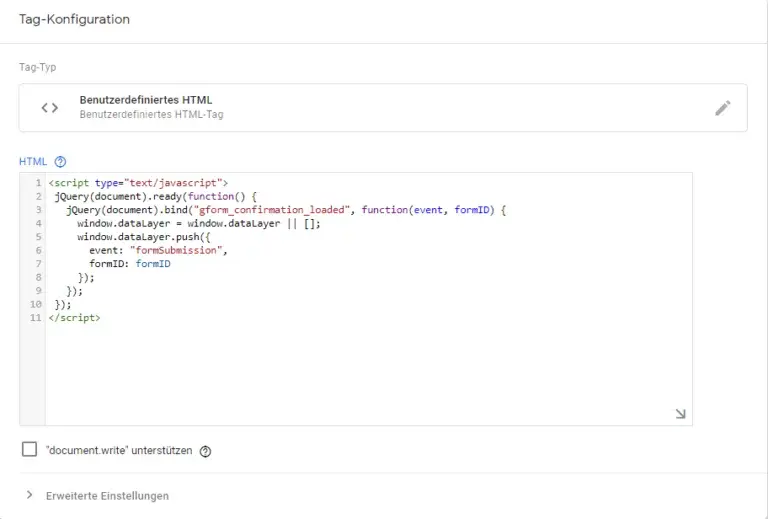Place cursor on the opening script tag line
This screenshot has height=519, width=768.
(138, 183)
